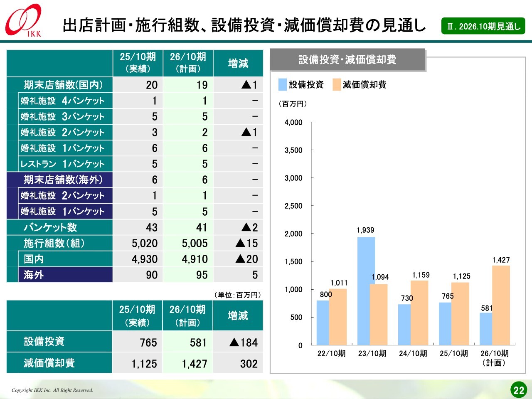Click the ▲15 marker in the 施行組数(組) row
Image resolution: width=532 pixels, height=399 pixels.
[x=246, y=243]
